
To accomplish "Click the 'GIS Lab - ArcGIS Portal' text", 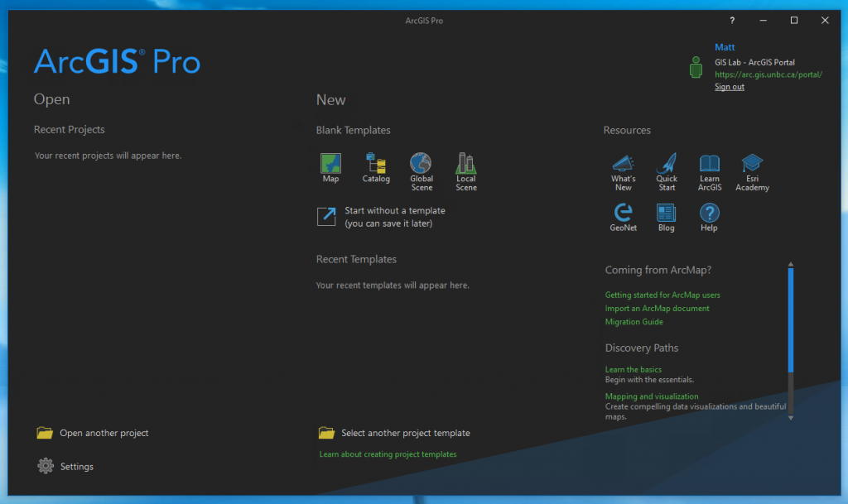I will (754, 63).
